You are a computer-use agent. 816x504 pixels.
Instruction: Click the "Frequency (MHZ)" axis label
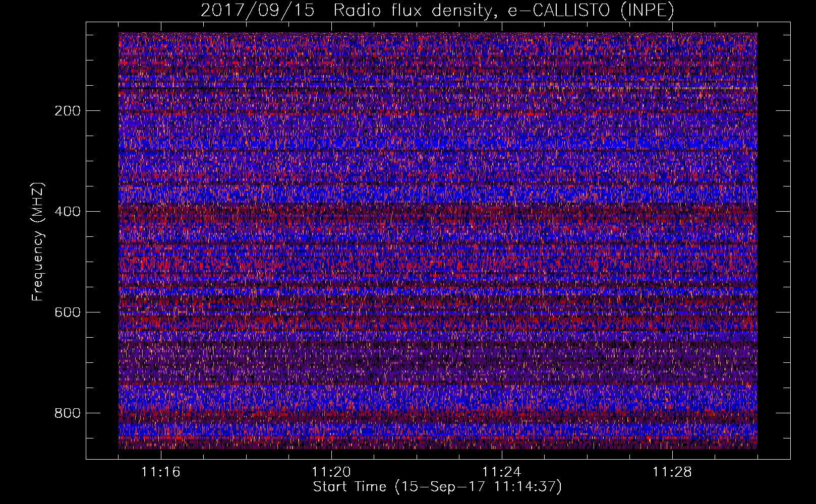coord(38,242)
